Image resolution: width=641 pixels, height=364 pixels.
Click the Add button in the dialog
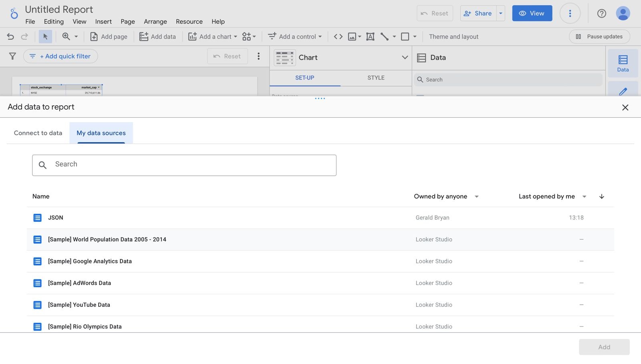click(x=604, y=347)
